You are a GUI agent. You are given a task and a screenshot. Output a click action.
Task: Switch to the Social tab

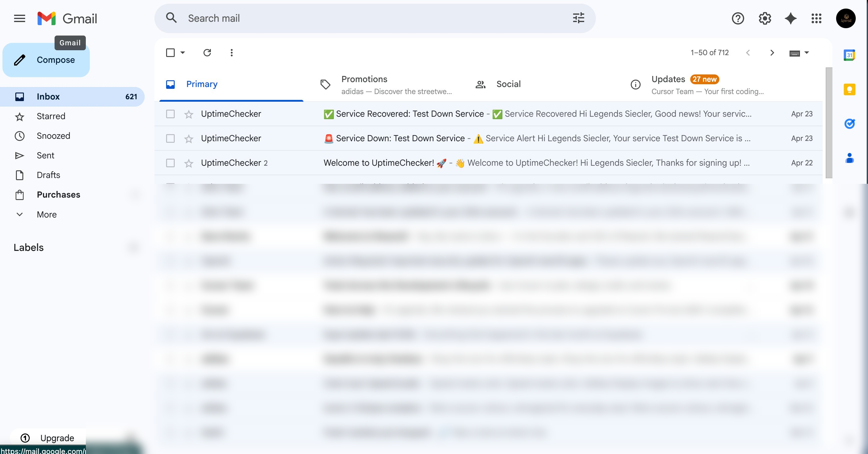pos(541,84)
